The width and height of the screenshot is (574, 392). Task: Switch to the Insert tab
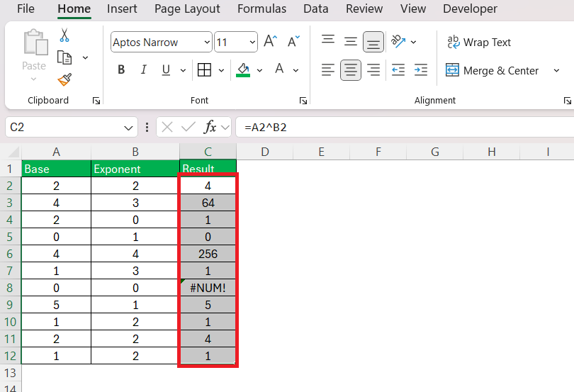coord(122,9)
